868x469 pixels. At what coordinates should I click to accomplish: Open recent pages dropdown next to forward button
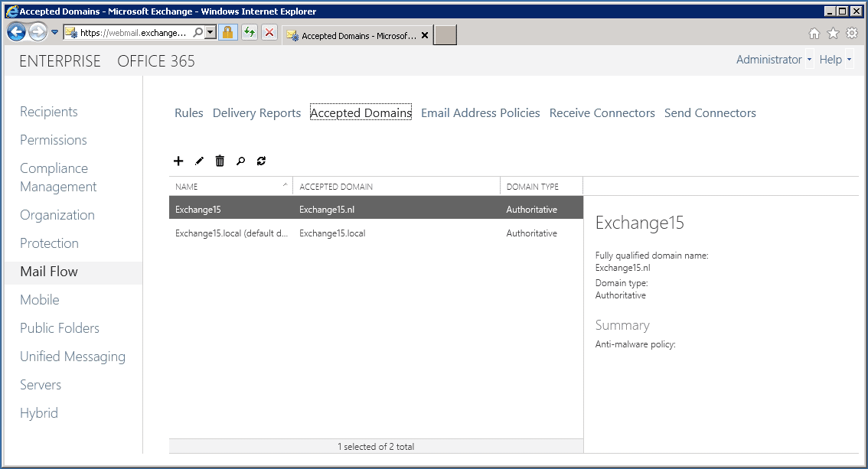tap(55, 33)
